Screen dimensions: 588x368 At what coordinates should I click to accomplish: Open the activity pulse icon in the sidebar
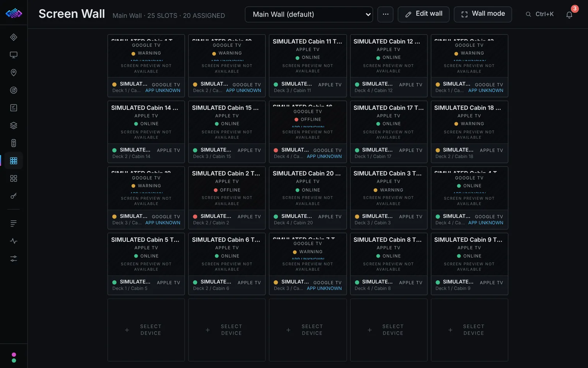(14, 241)
